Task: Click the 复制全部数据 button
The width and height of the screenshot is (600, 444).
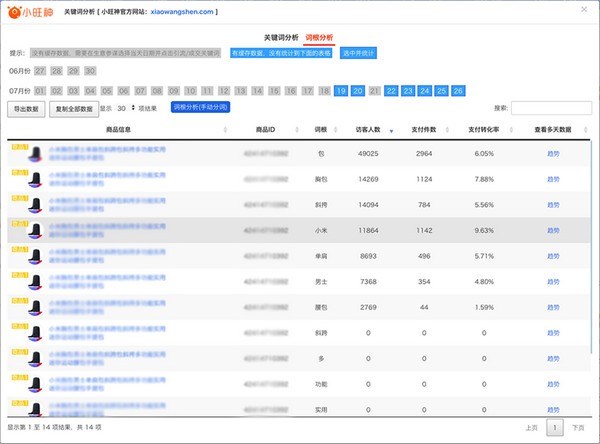Action: pos(75,108)
